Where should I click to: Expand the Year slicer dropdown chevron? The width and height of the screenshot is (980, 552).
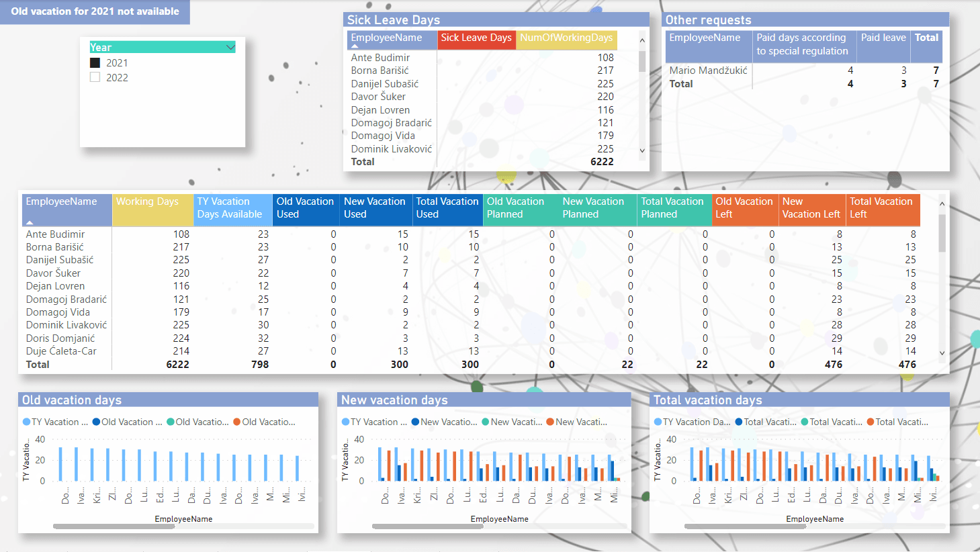click(x=230, y=47)
